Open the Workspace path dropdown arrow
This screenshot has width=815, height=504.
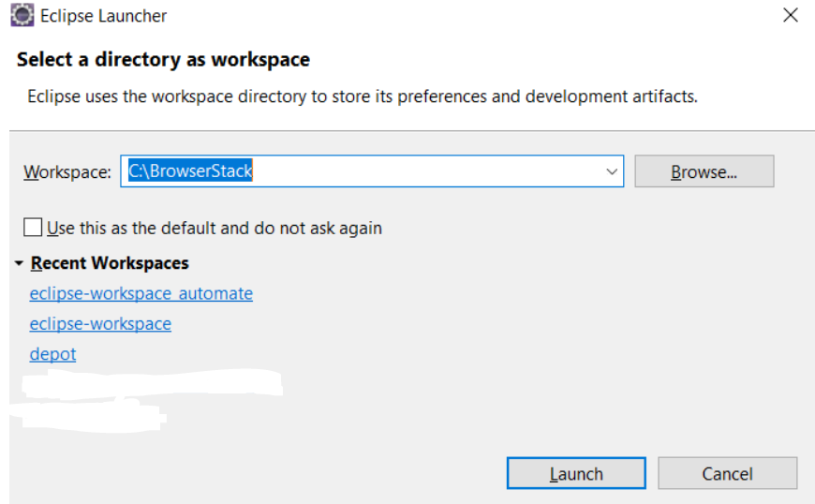tap(612, 171)
